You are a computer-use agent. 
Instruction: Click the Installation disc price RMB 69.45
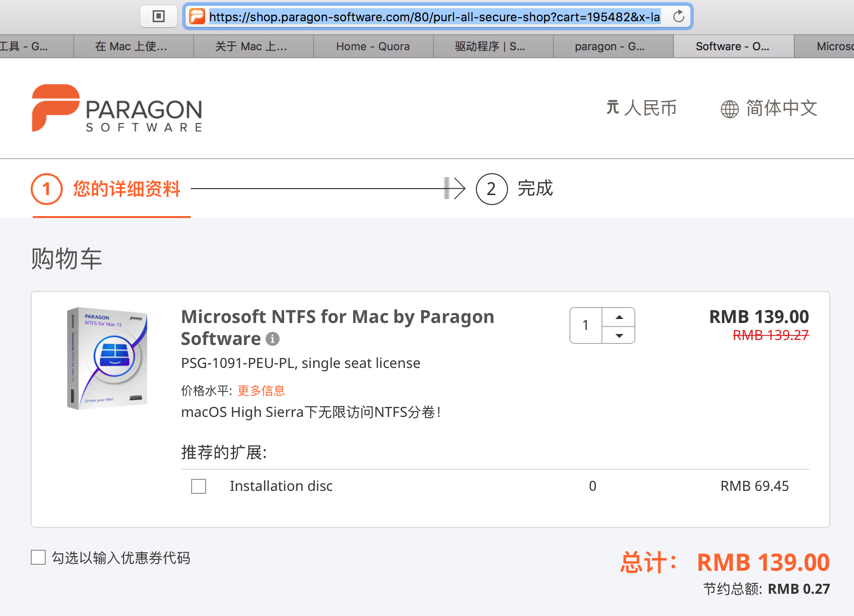click(754, 486)
